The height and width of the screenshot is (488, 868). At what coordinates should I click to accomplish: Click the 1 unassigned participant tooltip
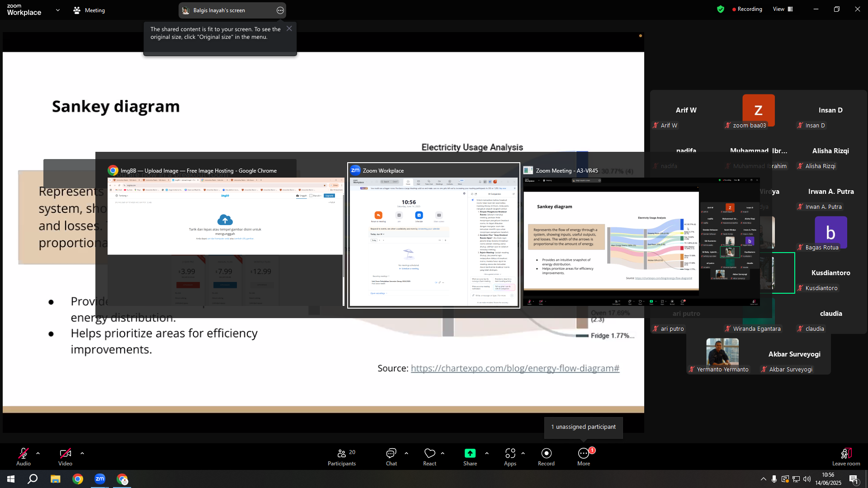coord(583,427)
